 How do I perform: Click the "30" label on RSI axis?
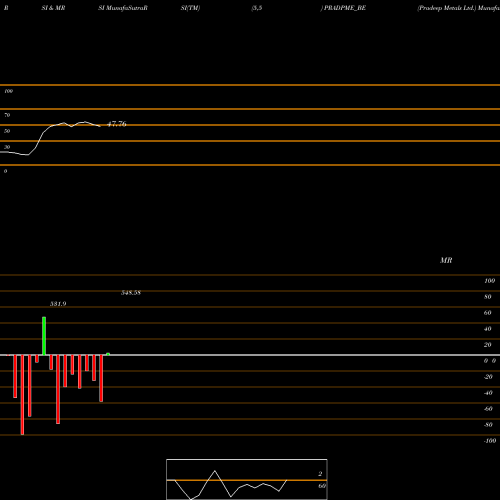coord(7,147)
